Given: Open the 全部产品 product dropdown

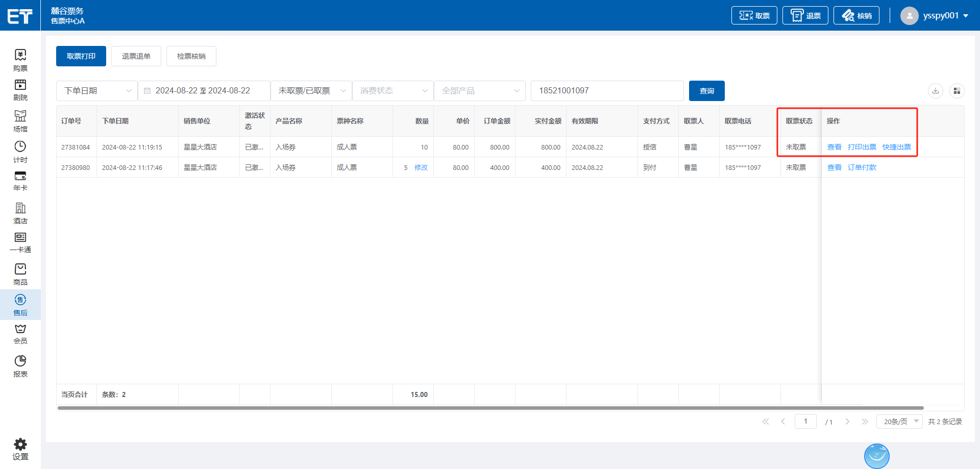Looking at the screenshot, I should 479,91.
